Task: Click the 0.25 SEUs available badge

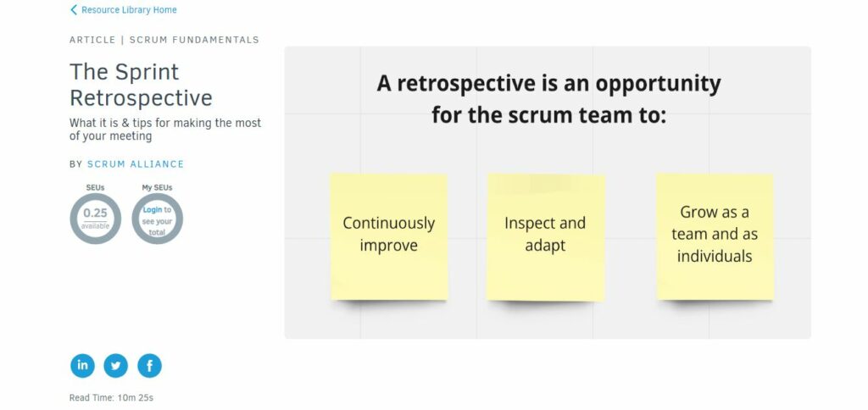Action: (x=95, y=219)
